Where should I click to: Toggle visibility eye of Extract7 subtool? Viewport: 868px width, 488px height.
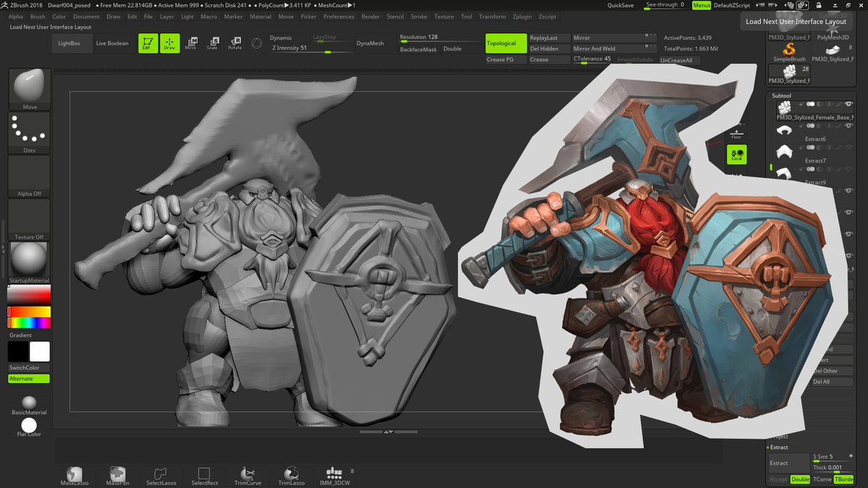(848, 147)
